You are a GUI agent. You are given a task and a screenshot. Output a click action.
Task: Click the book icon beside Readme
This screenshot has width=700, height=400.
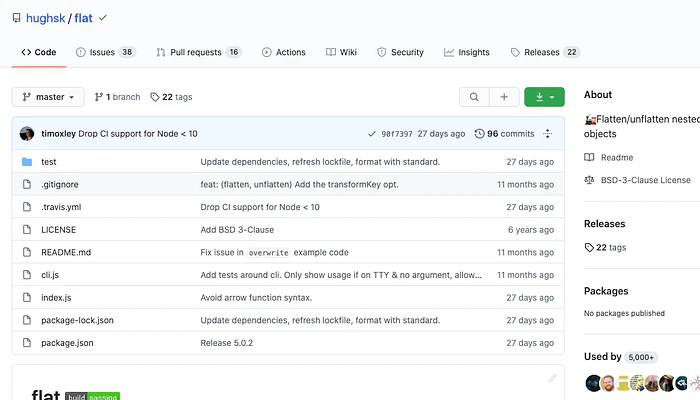[x=589, y=158]
